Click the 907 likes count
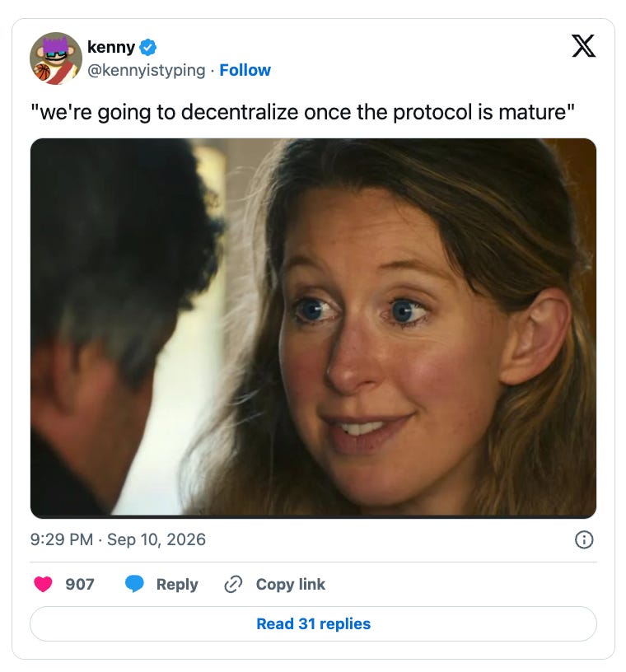Viewport: 626px width, 672px height. pyautogui.click(x=80, y=584)
